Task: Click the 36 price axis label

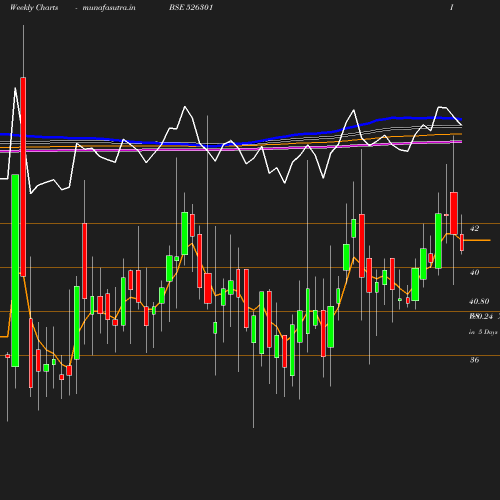Action: pos(474,360)
